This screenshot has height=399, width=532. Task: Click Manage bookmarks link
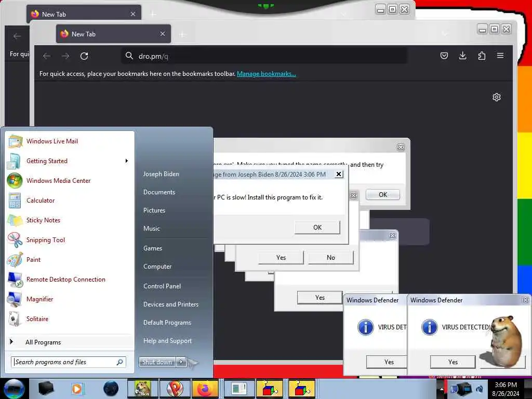[267, 74]
